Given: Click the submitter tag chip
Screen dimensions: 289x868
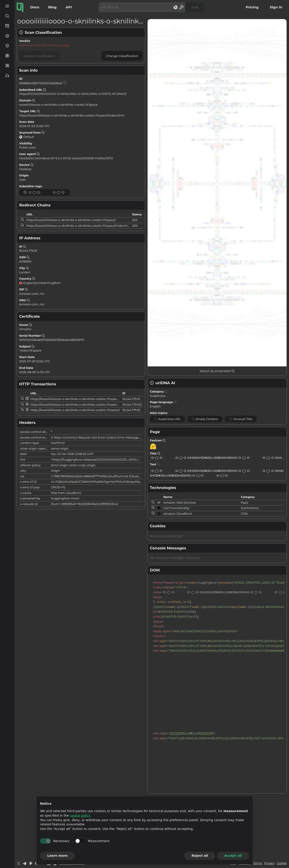Looking at the screenshot, I should click(44, 192).
